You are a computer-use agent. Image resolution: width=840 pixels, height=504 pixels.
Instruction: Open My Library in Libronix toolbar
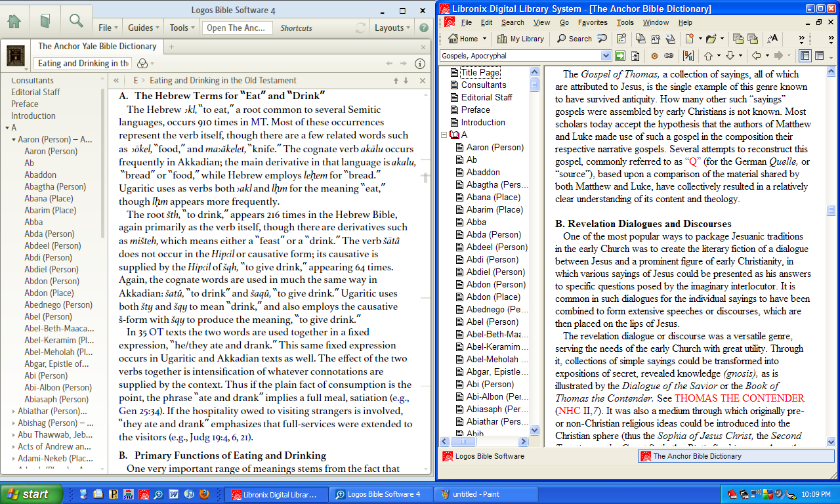[521, 39]
